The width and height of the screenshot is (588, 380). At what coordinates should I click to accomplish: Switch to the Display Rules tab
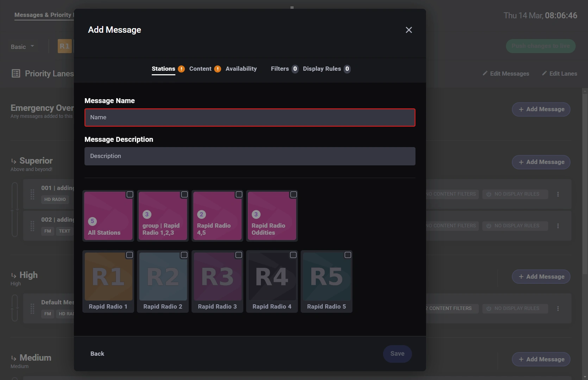pos(322,69)
